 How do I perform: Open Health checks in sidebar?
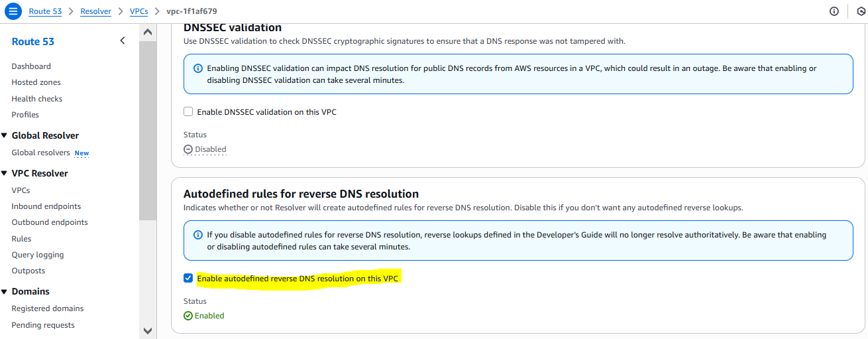[37, 99]
